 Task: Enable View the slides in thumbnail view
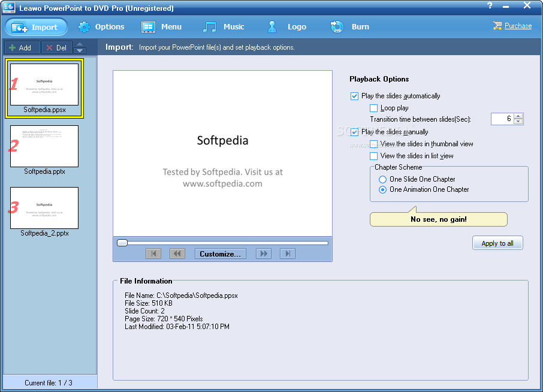pyautogui.click(x=373, y=144)
